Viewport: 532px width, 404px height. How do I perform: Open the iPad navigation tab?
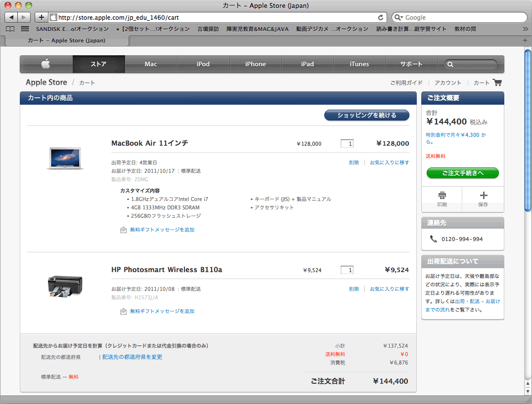click(x=308, y=64)
